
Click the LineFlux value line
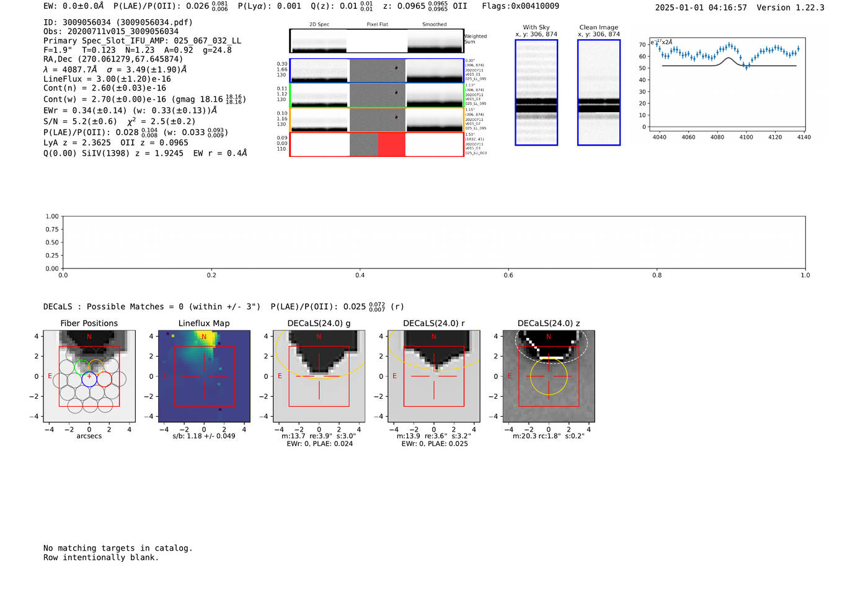107,79
